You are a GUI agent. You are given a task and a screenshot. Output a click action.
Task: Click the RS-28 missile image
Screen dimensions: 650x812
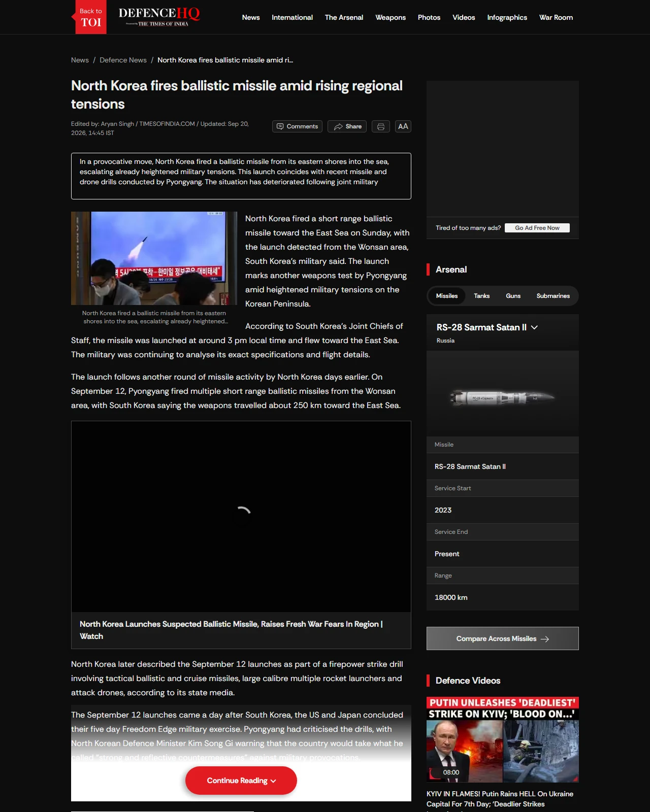coord(503,397)
